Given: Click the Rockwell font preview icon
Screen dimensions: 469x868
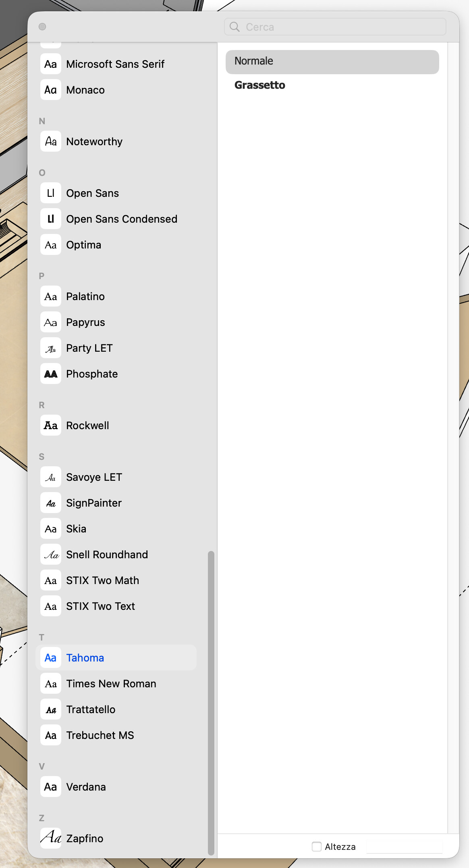Looking at the screenshot, I should (51, 426).
